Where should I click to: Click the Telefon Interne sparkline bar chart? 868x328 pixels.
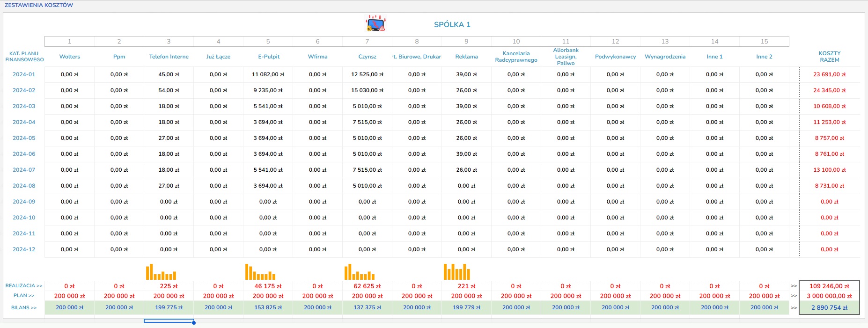(161, 272)
